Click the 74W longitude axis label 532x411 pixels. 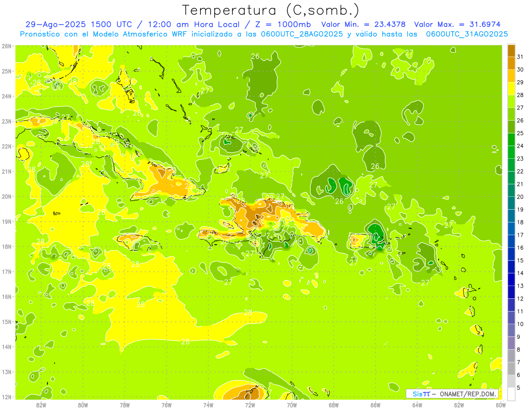pyautogui.click(x=208, y=405)
